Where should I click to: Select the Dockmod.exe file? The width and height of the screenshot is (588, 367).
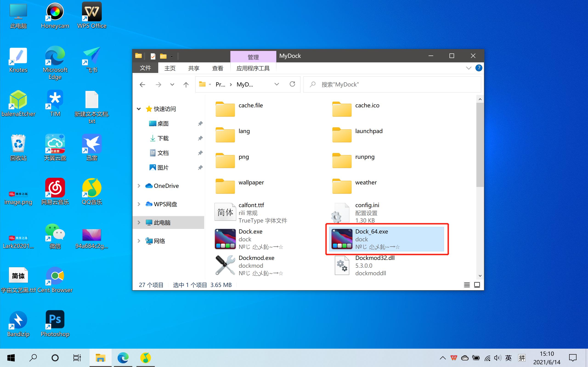(256, 258)
